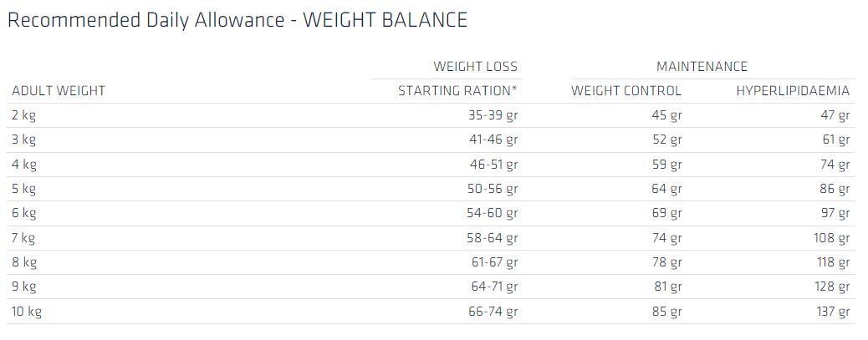This screenshot has height=340, width=868.
Task: Click the 52 gr weight control value
Action: (666, 140)
